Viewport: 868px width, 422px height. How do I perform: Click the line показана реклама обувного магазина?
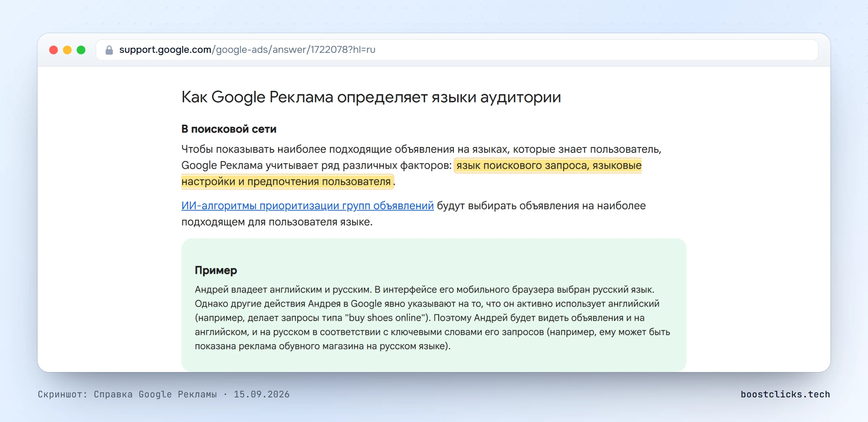coord(323,346)
